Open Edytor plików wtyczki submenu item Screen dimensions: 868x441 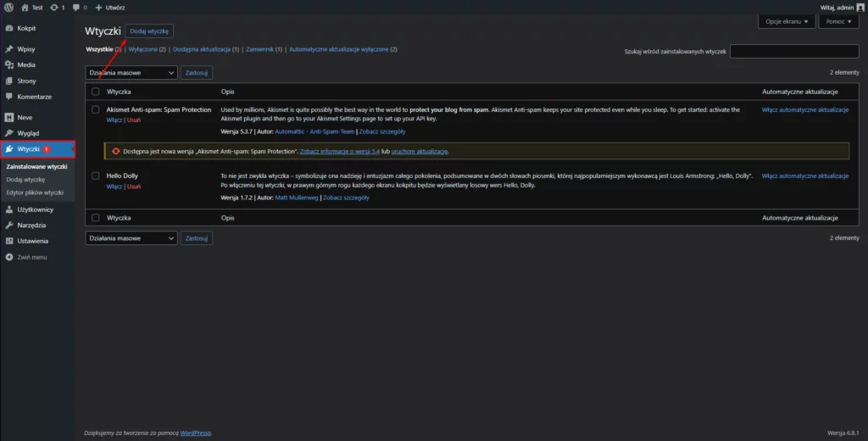(35, 193)
